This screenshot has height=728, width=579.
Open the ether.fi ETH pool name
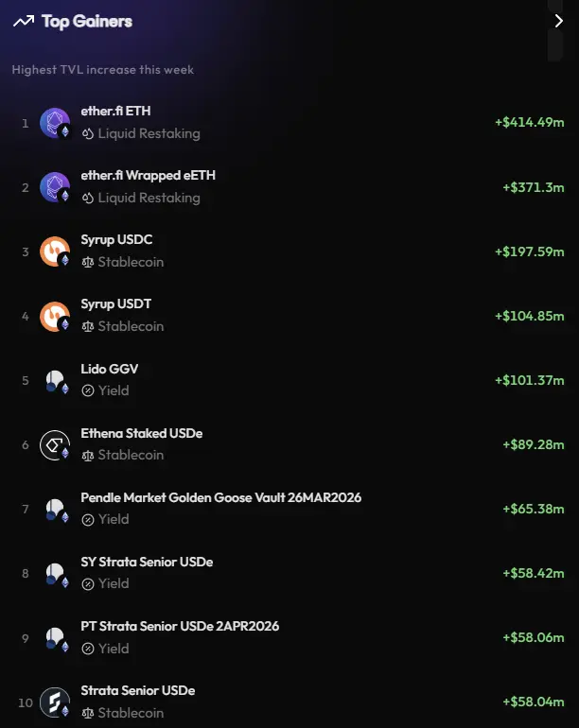(115, 111)
